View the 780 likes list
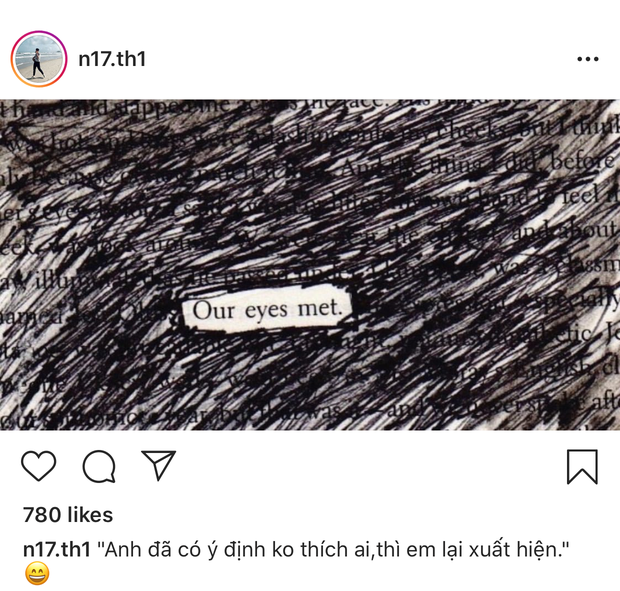 (68, 515)
